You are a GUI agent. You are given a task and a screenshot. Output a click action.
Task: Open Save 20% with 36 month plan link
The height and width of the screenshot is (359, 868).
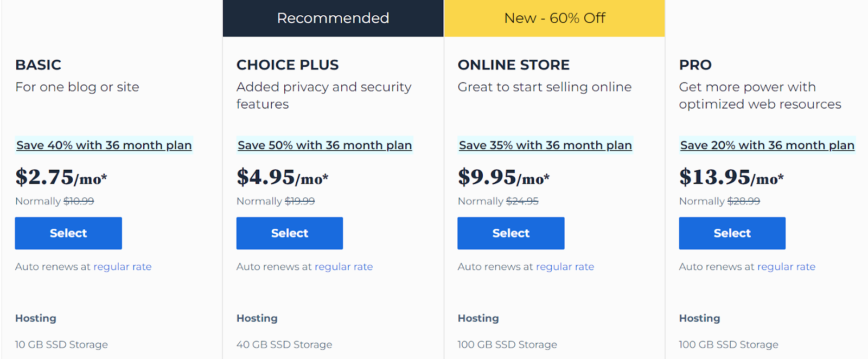click(x=768, y=145)
